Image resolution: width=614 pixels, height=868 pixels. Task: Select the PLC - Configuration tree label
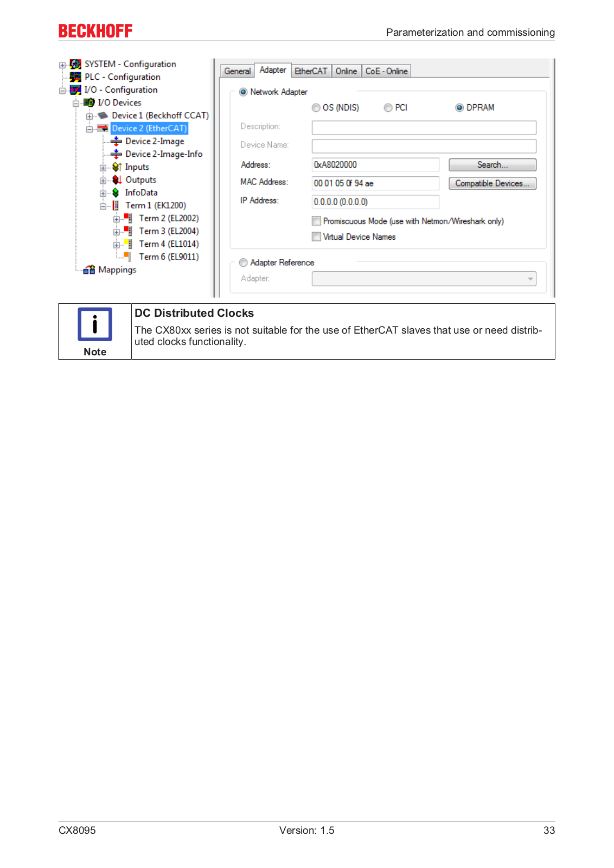(123, 77)
